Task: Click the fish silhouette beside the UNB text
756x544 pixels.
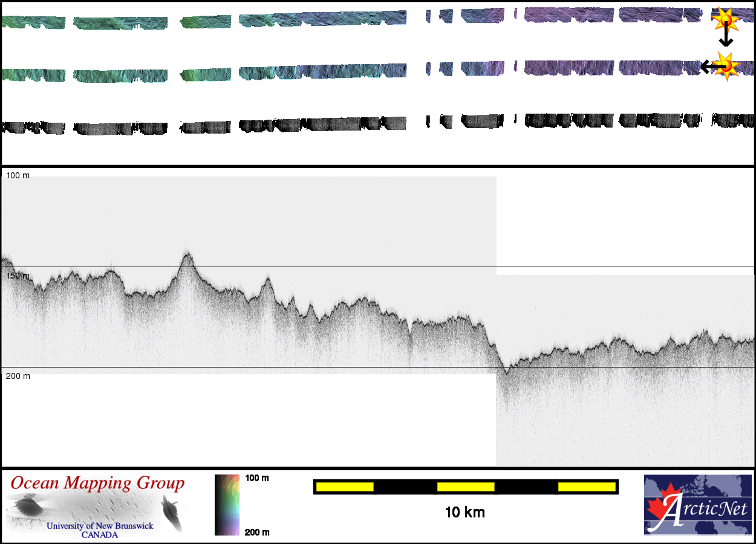Action: click(172, 513)
